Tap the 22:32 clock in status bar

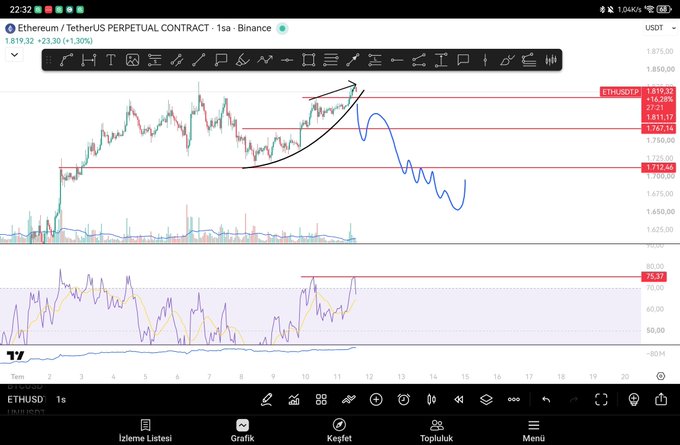point(20,9)
